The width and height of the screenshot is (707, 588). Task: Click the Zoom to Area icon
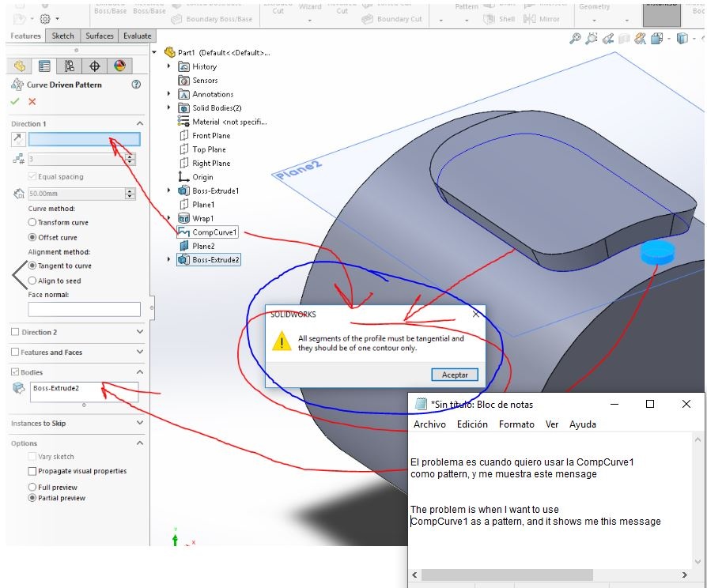coord(591,39)
